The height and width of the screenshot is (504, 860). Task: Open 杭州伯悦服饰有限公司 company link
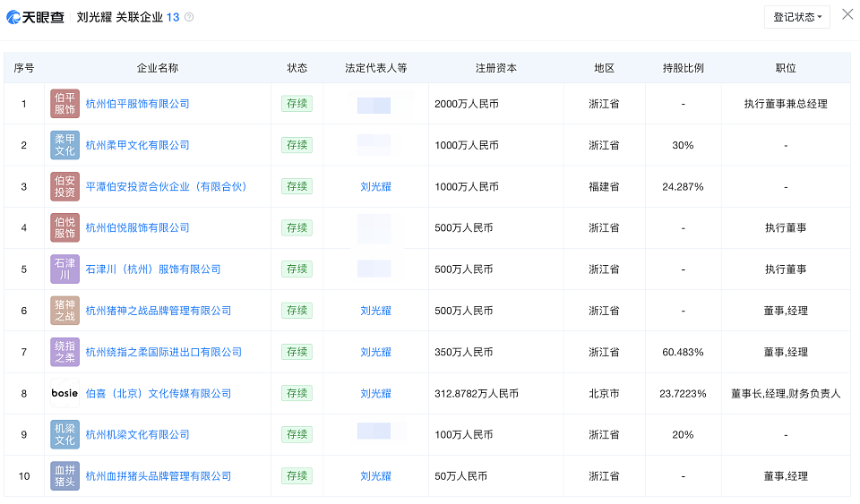137,228
